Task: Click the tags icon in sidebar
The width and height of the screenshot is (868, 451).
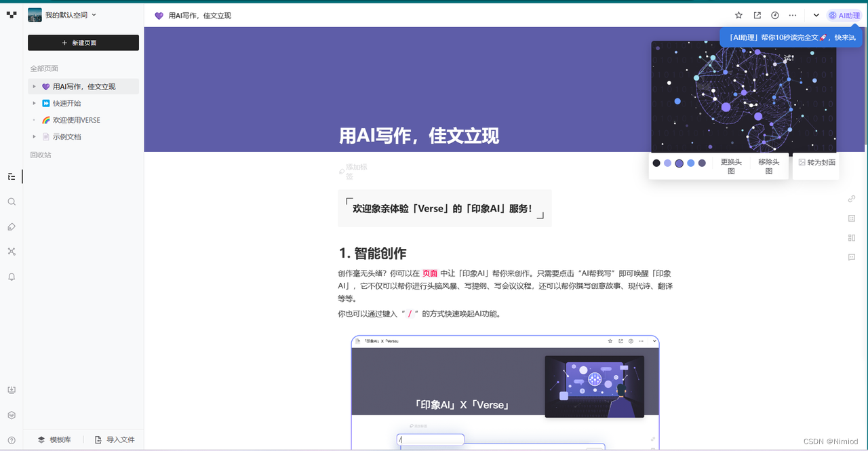Action: [x=12, y=227]
